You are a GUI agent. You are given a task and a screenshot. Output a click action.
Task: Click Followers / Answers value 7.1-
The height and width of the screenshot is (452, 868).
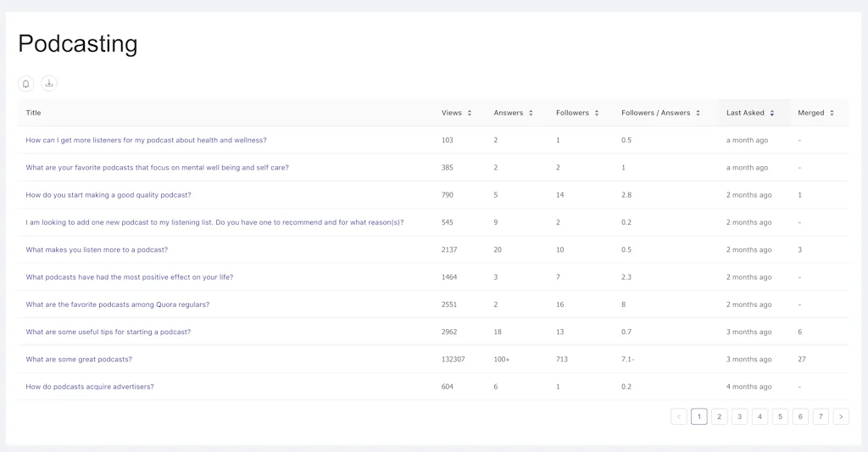pyautogui.click(x=628, y=360)
